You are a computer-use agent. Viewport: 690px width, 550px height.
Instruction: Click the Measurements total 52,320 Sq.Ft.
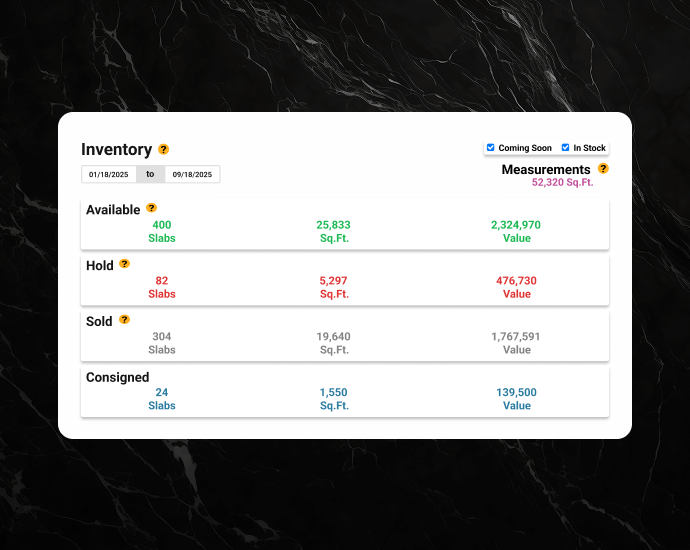pyautogui.click(x=562, y=182)
